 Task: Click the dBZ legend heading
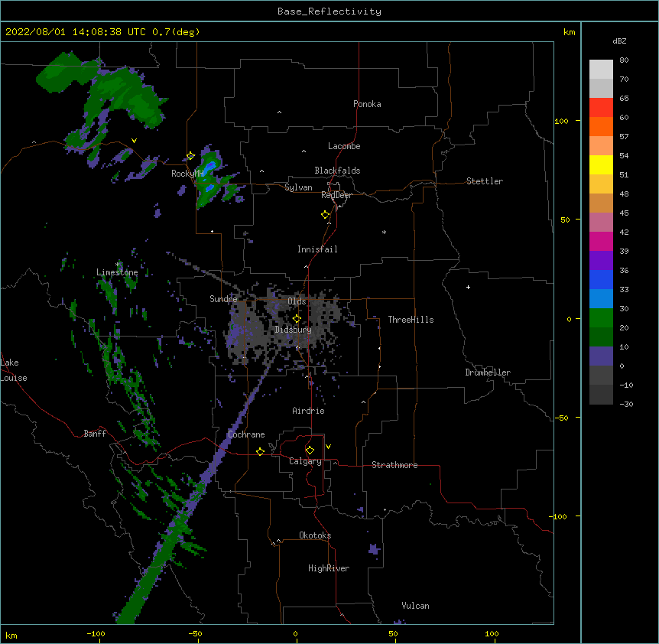[619, 41]
